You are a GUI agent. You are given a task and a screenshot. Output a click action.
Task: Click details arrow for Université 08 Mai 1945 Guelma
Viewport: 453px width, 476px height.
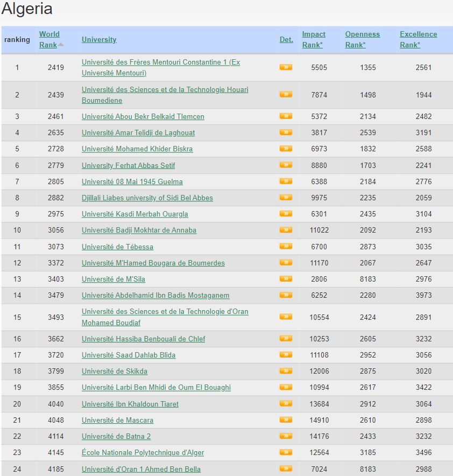click(x=286, y=181)
